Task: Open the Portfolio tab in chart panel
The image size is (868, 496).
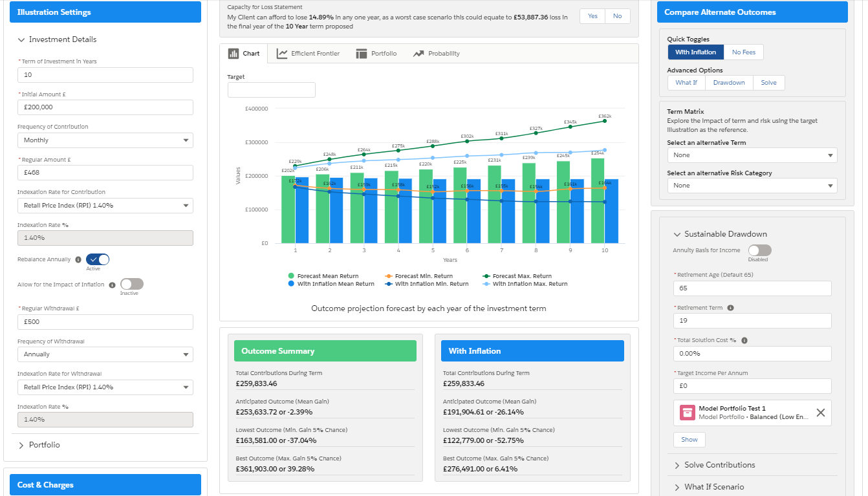Action: 376,54
